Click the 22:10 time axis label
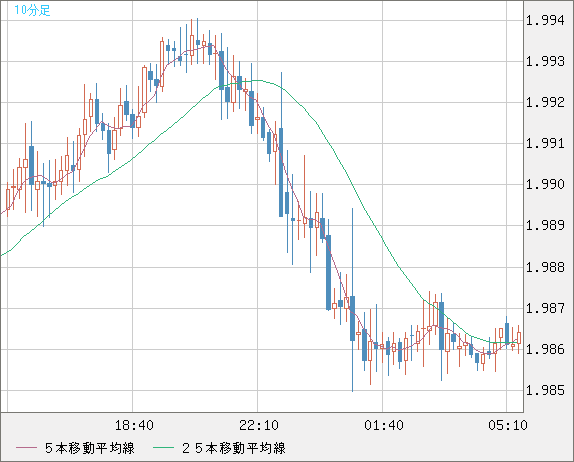The height and width of the screenshot is (462, 574). coord(259,425)
